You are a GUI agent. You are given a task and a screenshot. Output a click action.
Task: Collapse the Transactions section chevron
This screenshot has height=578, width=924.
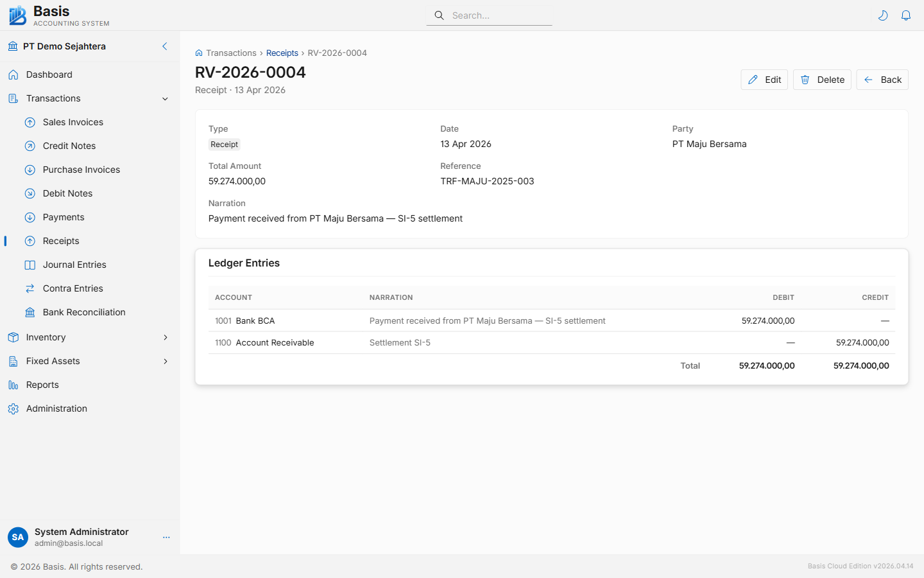coord(165,98)
